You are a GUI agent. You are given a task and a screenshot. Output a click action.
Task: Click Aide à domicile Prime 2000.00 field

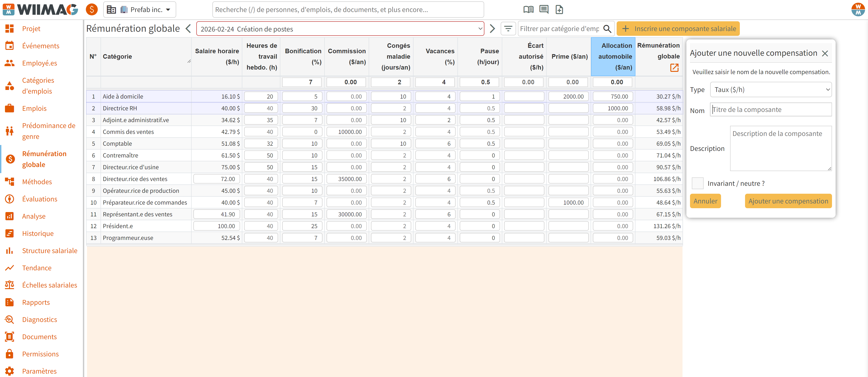point(568,97)
